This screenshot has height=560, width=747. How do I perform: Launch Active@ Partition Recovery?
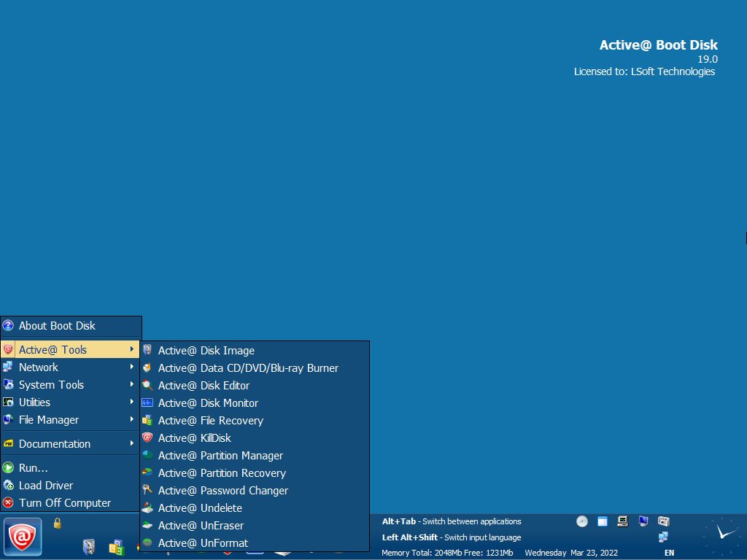coord(255,472)
